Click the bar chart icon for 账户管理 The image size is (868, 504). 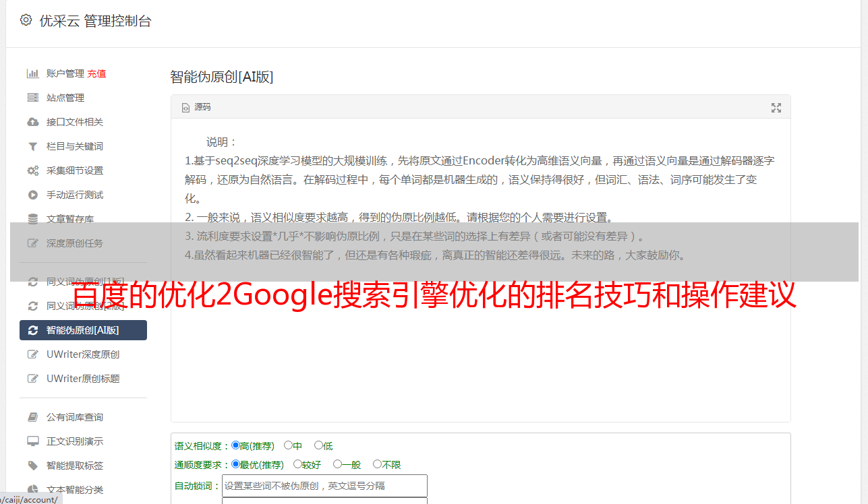tap(32, 73)
